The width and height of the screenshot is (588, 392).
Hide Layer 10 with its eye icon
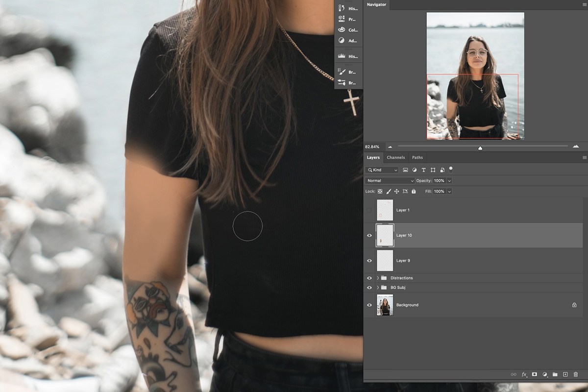369,235
